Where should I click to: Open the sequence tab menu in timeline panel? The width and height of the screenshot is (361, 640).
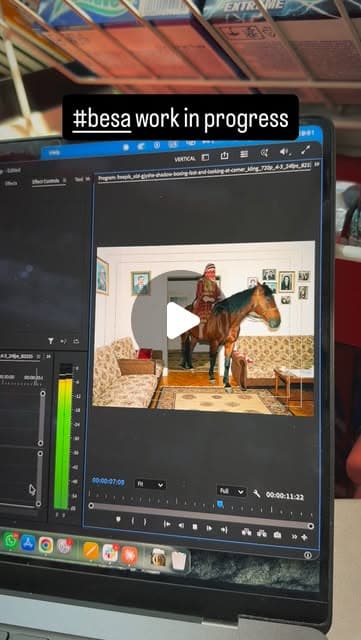39,356
